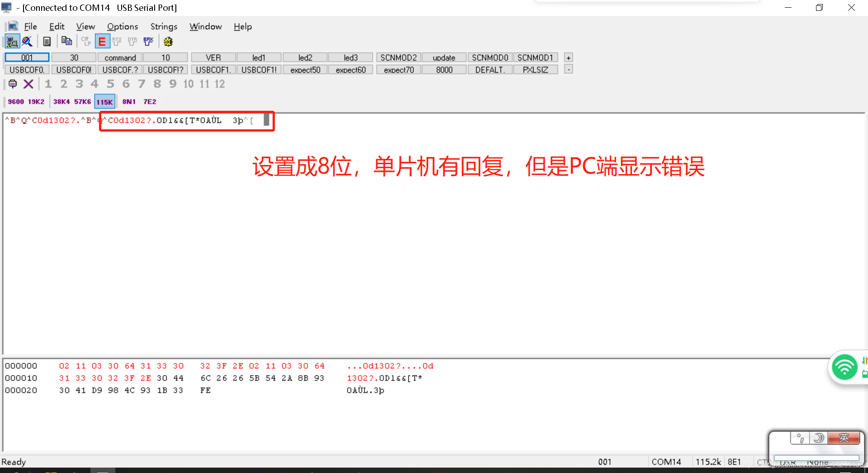Switch framing to 8N1

pyautogui.click(x=129, y=102)
